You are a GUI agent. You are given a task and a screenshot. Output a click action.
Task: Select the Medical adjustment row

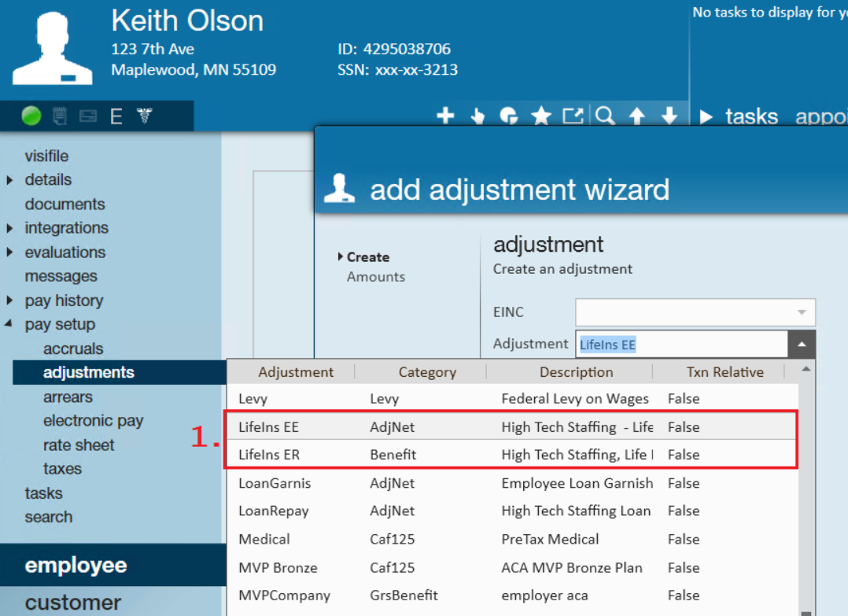(x=512, y=539)
